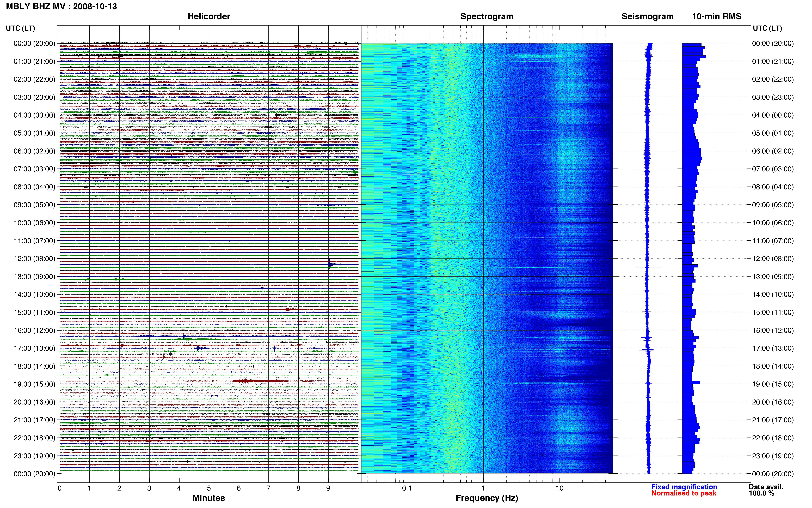Click the 'Fixed magnification' legend text
This screenshot has width=812, height=508.
pos(684,487)
